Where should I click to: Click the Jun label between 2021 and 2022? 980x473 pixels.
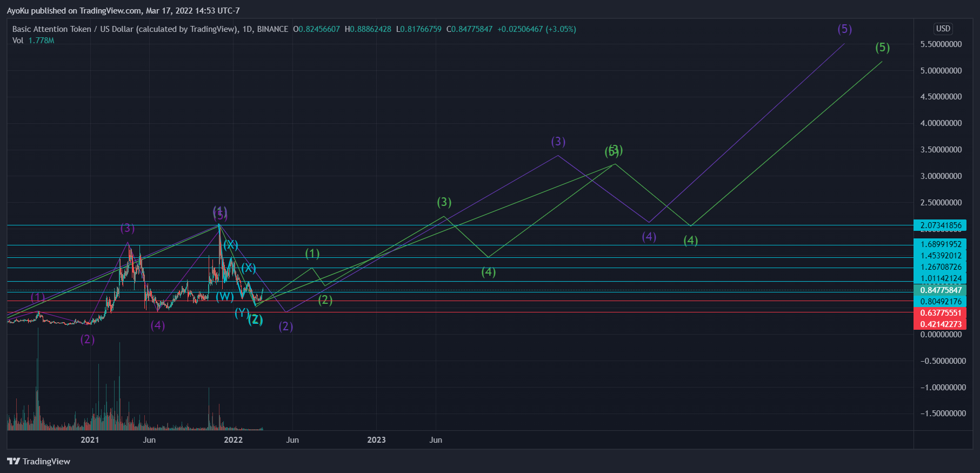[149, 440]
